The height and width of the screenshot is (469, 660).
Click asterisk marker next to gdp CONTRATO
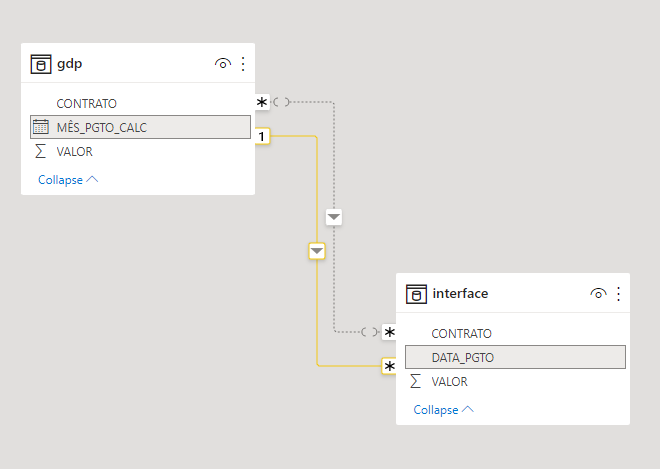[x=262, y=102]
